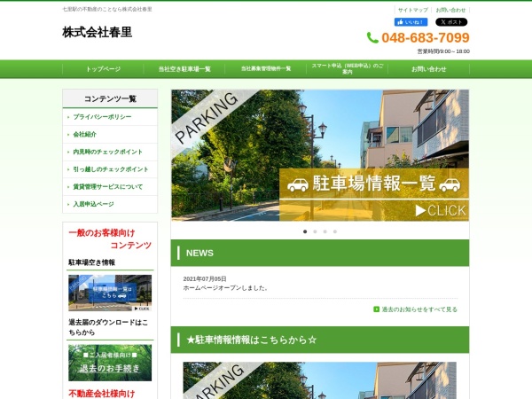Open 会社紹介 in contents list

tap(110, 135)
